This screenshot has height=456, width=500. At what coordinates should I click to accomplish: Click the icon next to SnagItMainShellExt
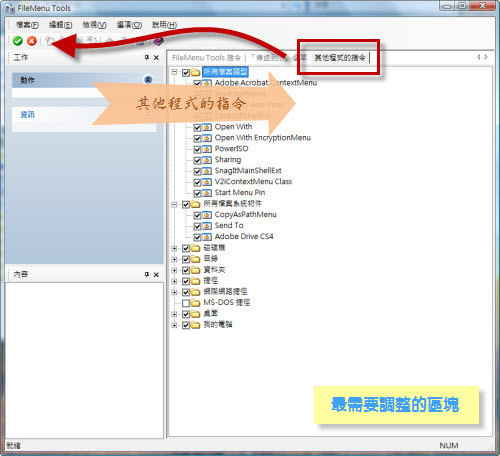[207, 171]
